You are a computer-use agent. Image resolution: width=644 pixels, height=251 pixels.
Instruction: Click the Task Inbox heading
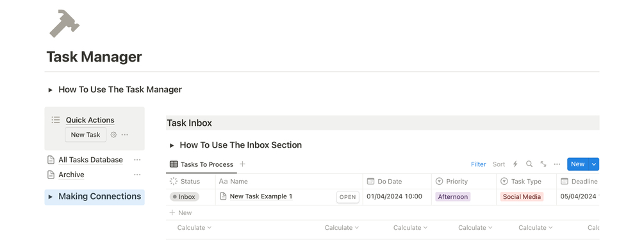pos(189,123)
